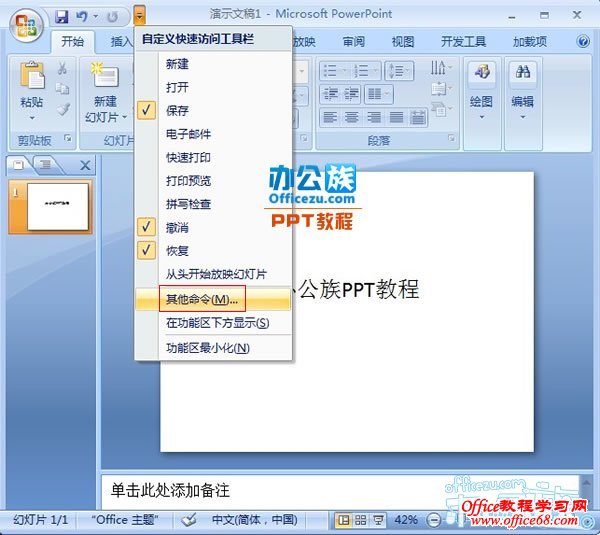Image resolution: width=600 pixels, height=535 pixels.
Task: Select 打开 in the customize menu
Action: [213, 87]
